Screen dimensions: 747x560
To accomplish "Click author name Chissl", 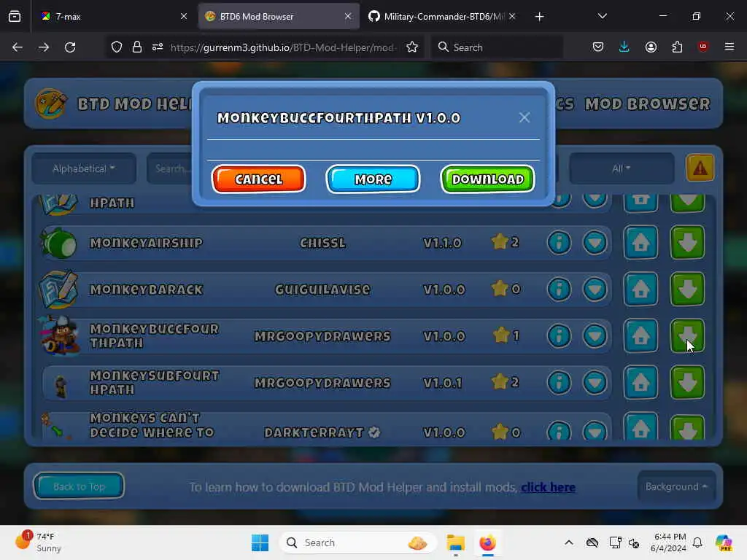I will (x=322, y=243).
